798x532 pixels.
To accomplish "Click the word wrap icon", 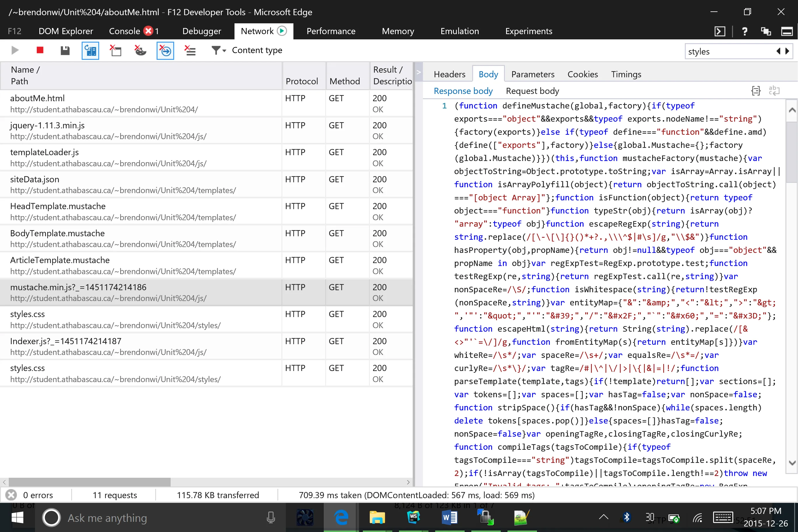I will [x=774, y=91].
